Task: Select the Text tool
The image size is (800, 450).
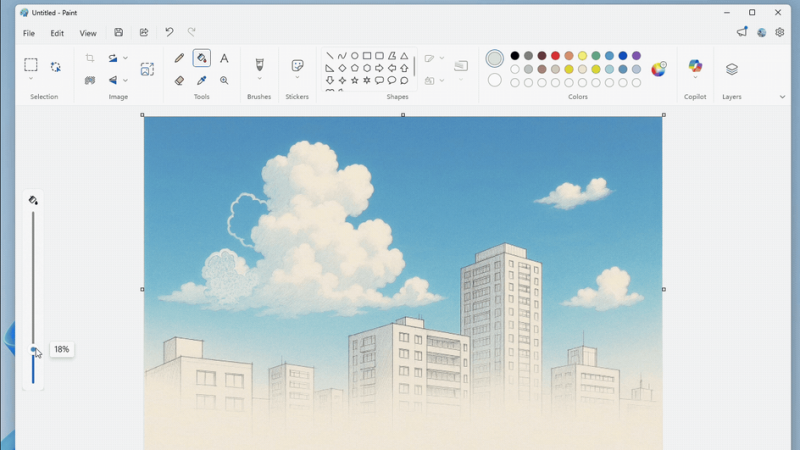Action: pyautogui.click(x=224, y=58)
